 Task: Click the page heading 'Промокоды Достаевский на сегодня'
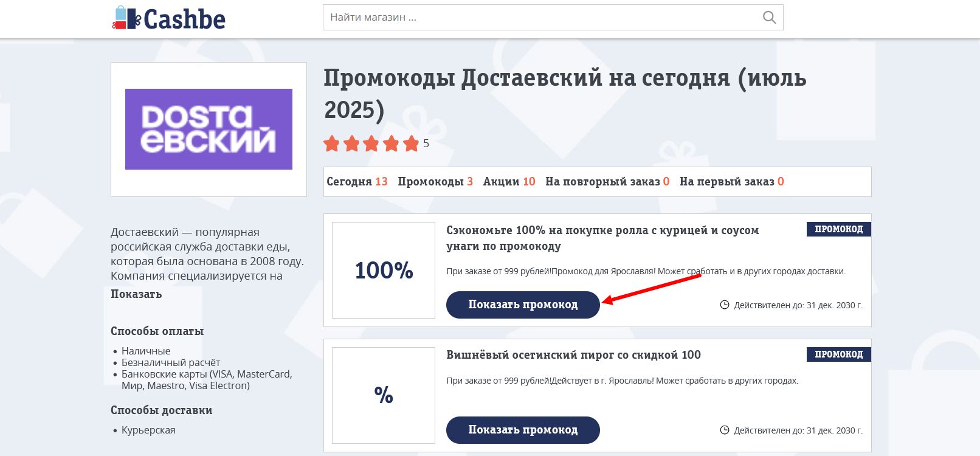pyautogui.click(x=565, y=94)
